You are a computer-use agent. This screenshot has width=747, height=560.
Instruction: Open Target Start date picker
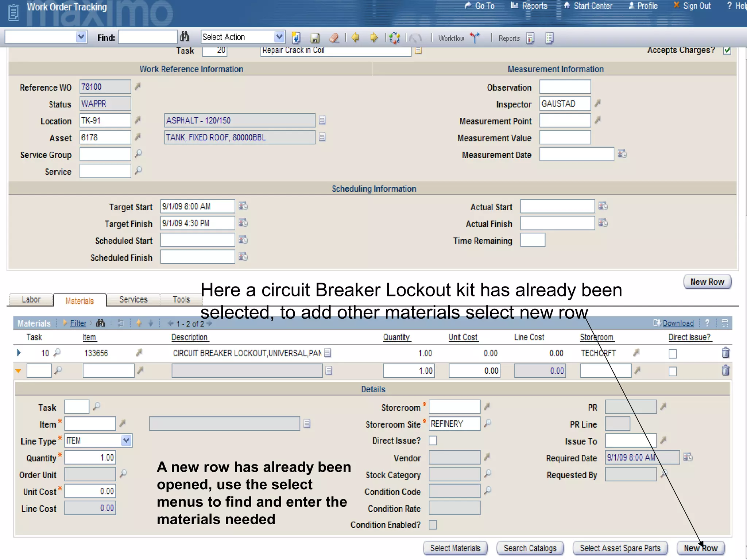243,206
